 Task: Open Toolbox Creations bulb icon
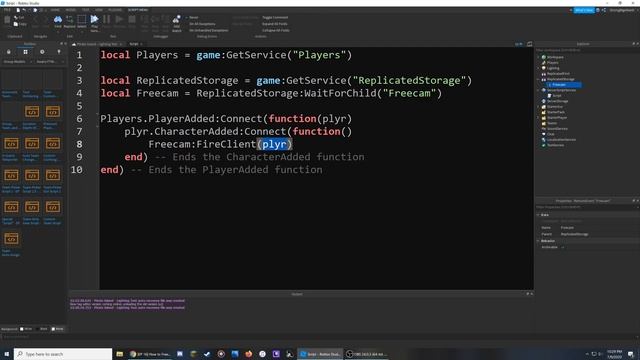[59, 52]
